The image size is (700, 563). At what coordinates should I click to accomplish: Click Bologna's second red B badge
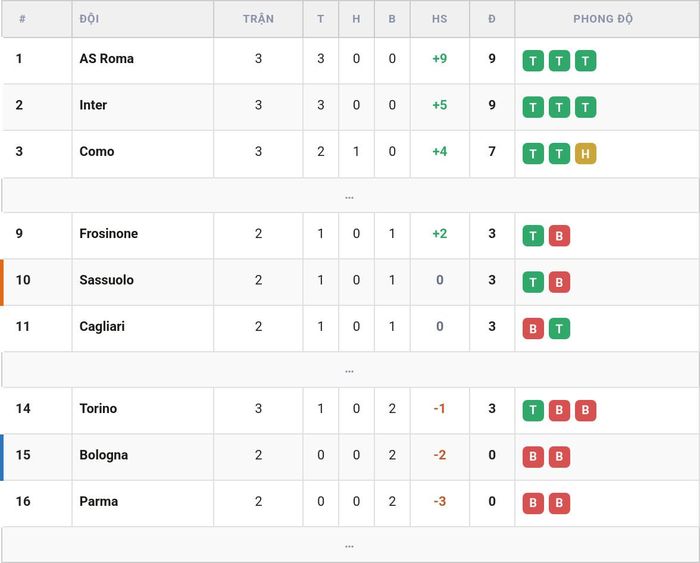tap(559, 457)
